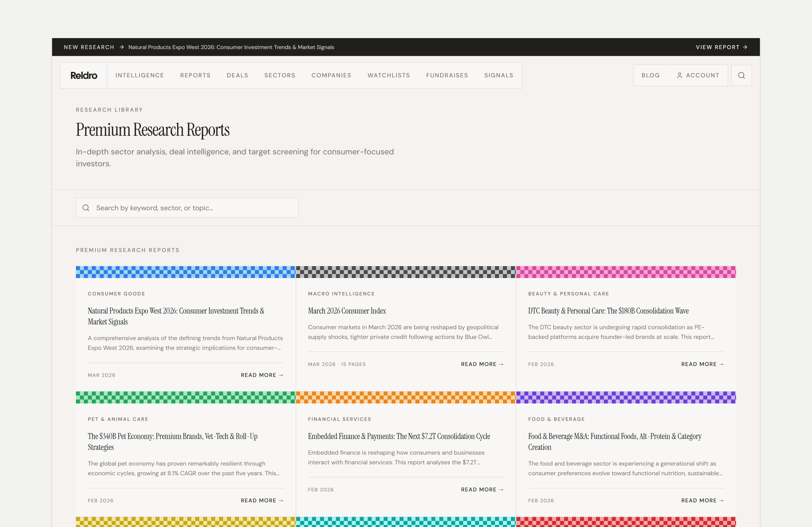Open the WATCHLISTS navigation item
The image size is (812, 527).
tap(389, 75)
